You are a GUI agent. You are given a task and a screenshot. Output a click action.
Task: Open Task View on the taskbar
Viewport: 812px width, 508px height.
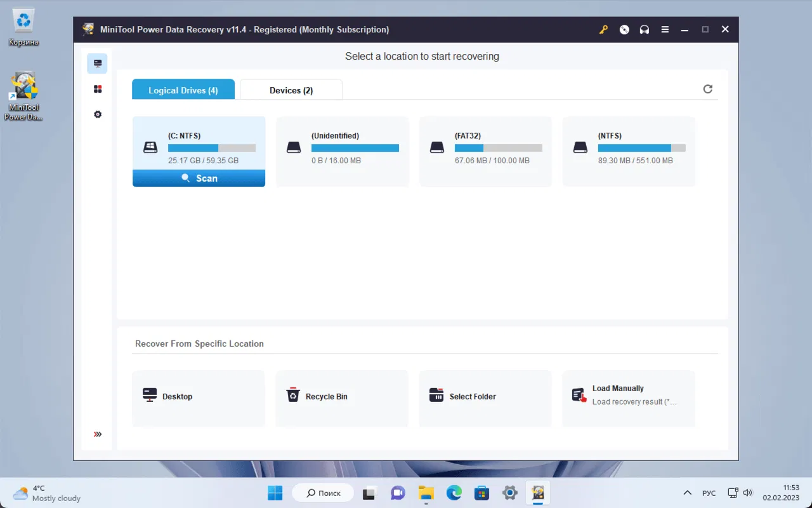(x=369, y=493)
